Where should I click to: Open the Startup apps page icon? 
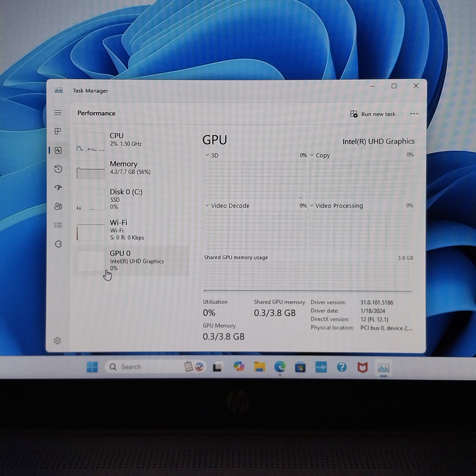[x=58, y=188]
